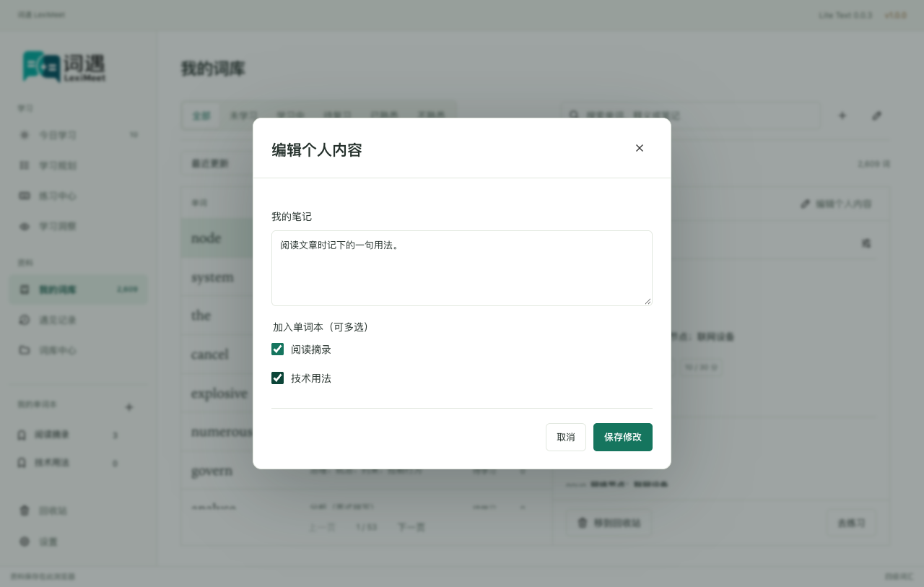Click the 加入单词本（可多选） label
Image resolution: width=924 pixels, height=587 pixels.
[x=322, y=327]
